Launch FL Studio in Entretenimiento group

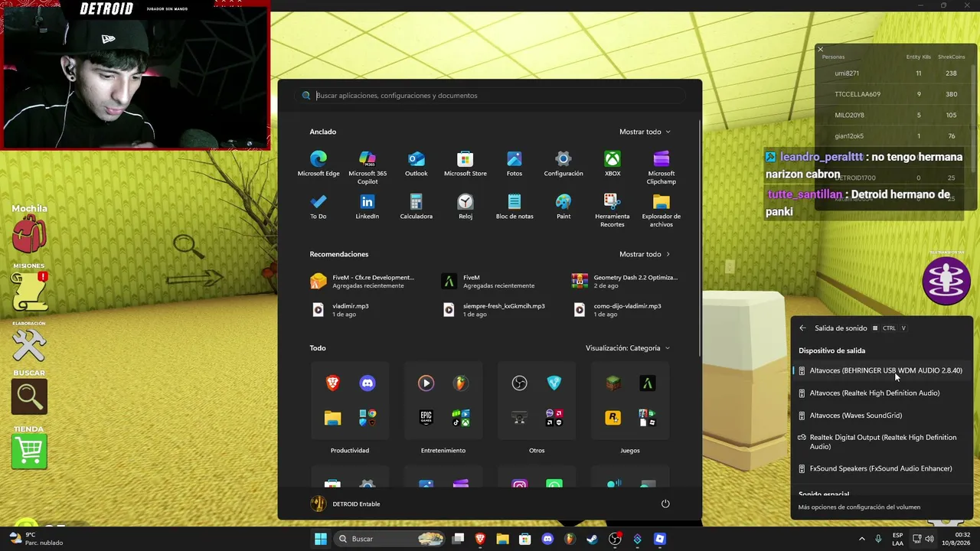point(461,383)
